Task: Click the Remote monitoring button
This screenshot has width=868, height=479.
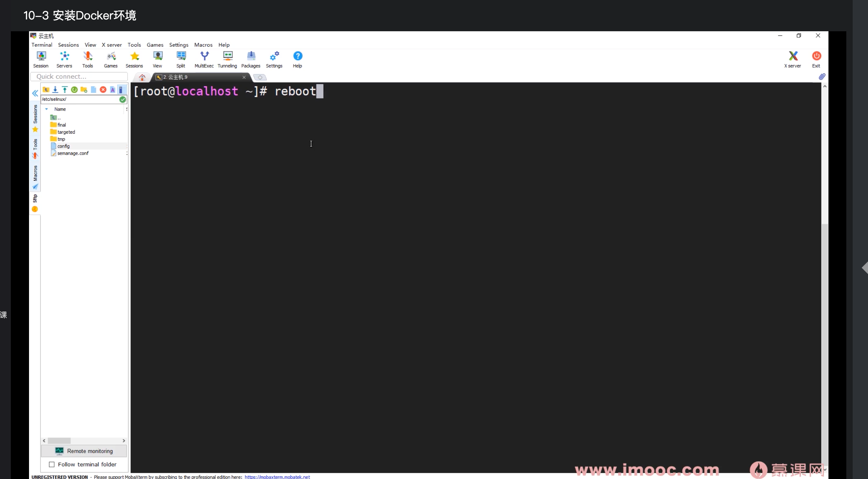Action: pyautogui.click(x=84, y=451)
